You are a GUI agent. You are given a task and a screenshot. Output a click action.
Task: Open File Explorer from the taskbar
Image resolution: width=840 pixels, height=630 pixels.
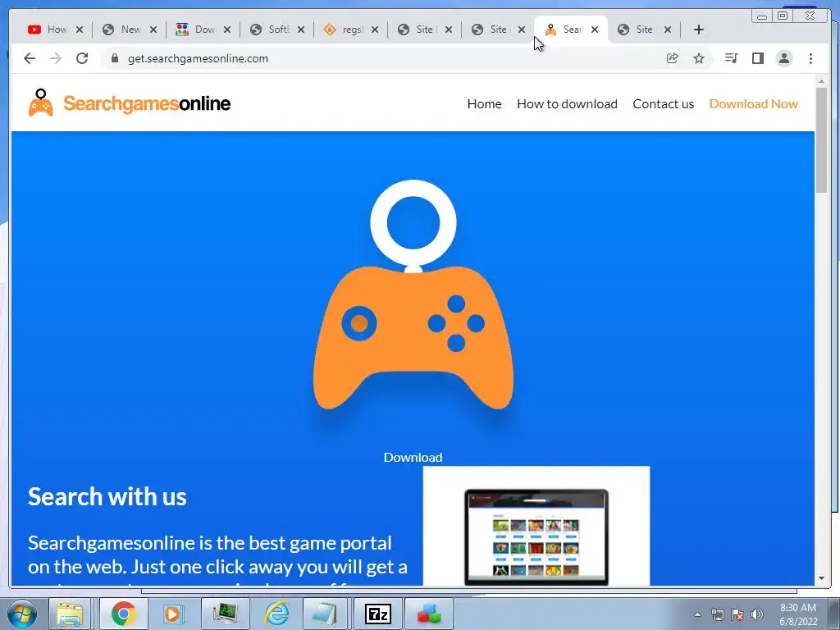pos(71,614)
